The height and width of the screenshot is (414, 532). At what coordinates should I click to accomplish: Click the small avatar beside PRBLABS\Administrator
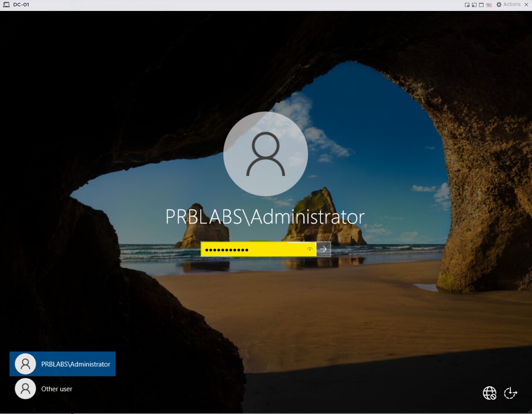[25, 364]
